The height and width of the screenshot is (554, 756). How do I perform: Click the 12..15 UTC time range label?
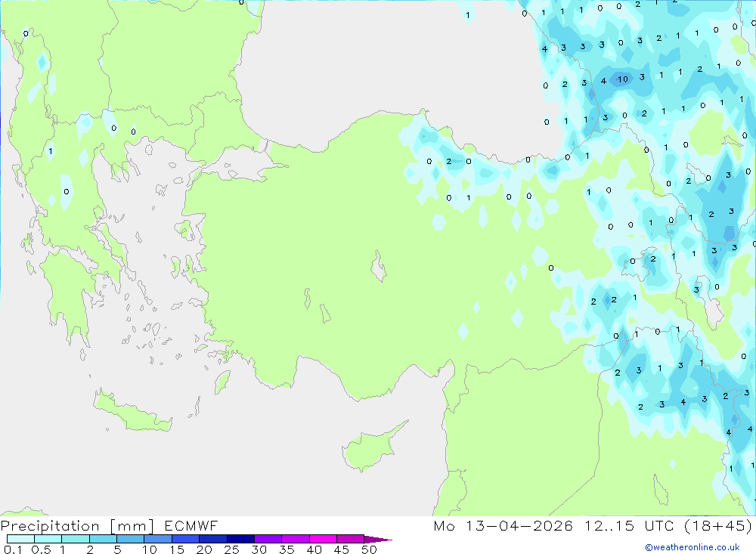(629, 525)
